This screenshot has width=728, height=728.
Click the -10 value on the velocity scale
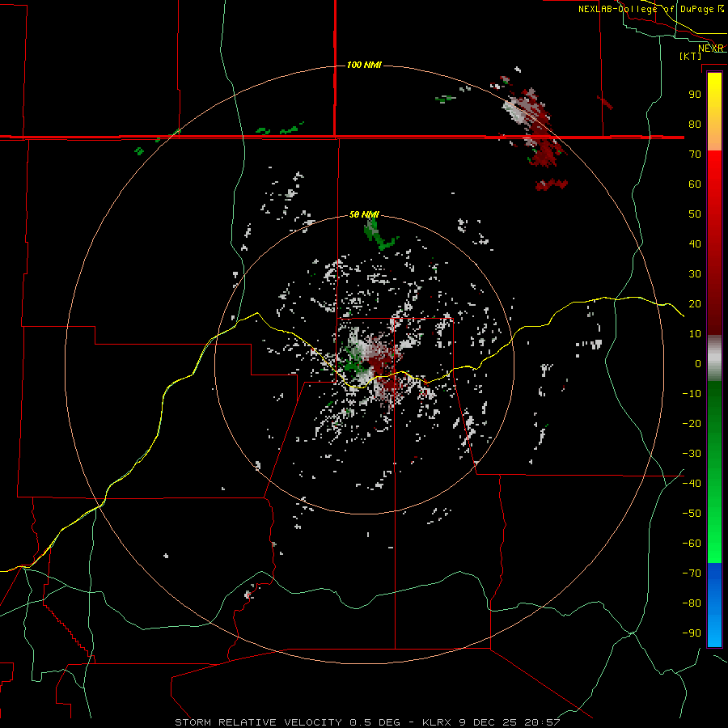tap(692, 394)
